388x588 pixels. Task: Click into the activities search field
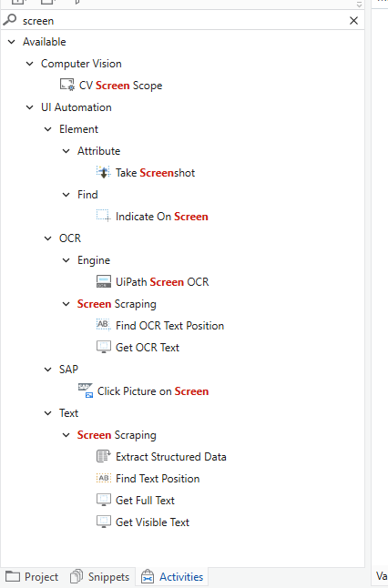(184, 21)
